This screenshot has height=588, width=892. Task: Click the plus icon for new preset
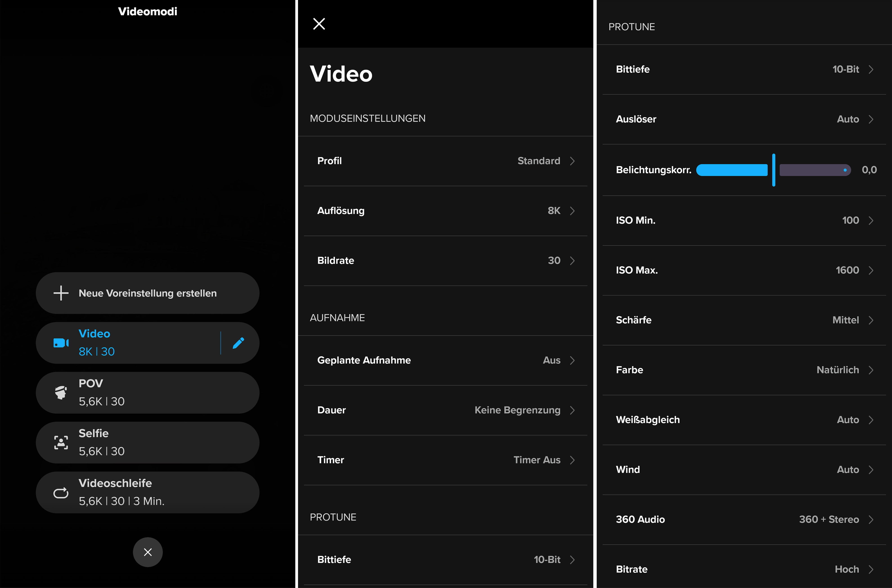coord(61,293)
